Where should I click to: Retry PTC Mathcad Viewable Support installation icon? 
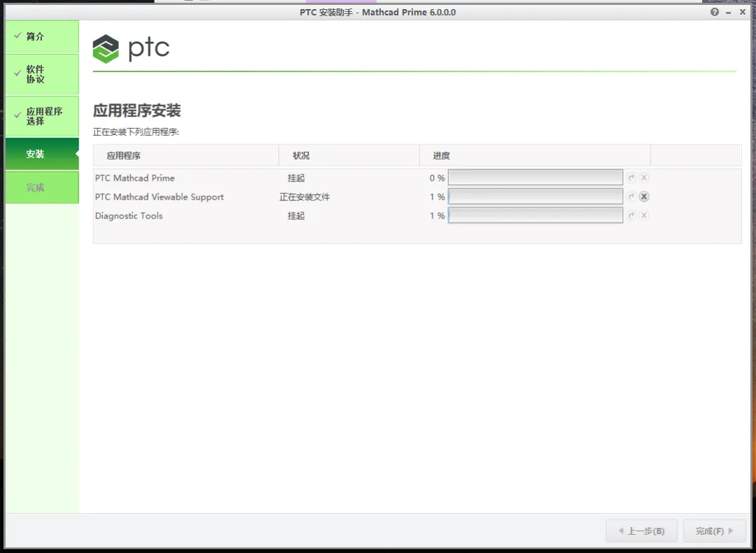(631, 197)
